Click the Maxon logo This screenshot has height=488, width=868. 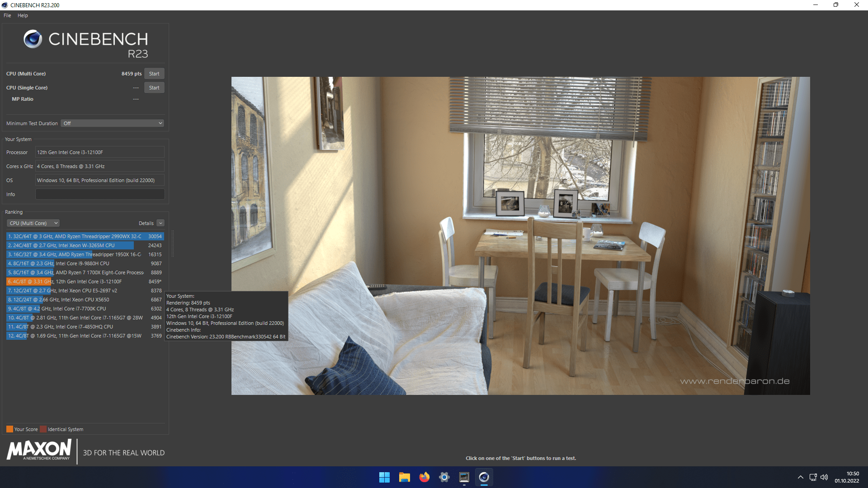39,450
